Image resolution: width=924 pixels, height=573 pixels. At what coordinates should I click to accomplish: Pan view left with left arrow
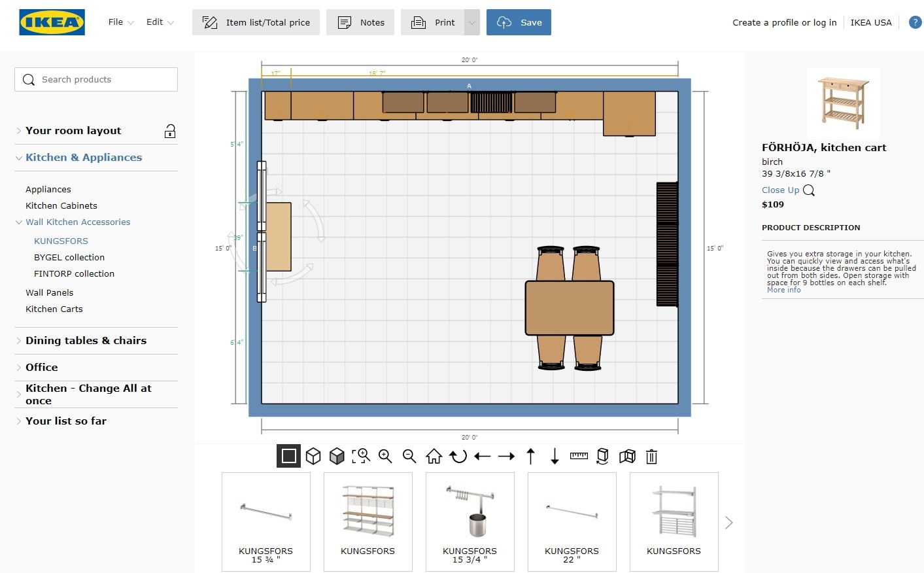tap(483, 456)
